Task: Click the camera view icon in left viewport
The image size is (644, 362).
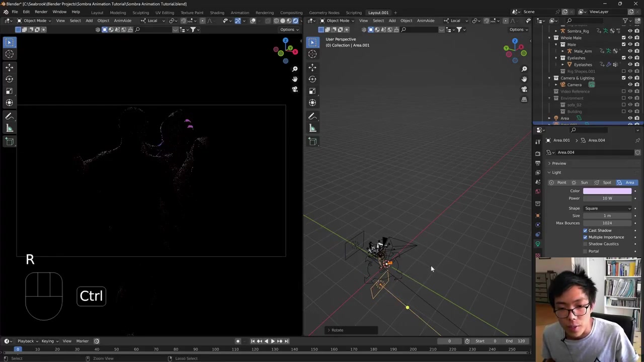Action: (295, 89)
